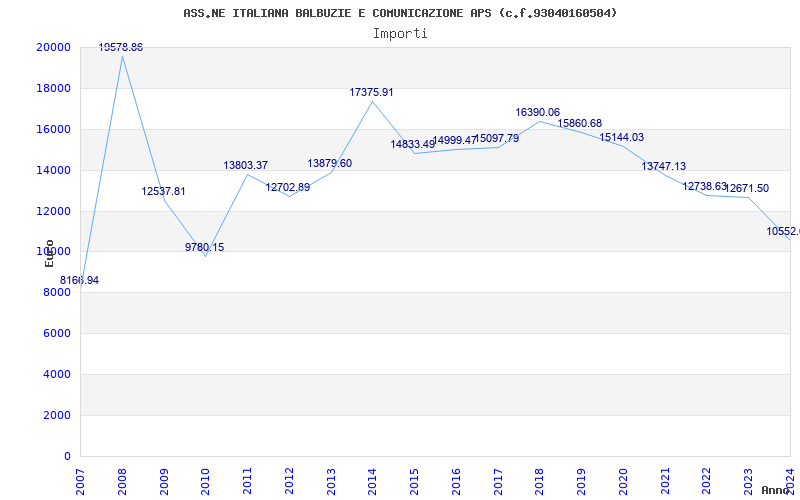This screenshot has width=800, height=500.
Task: Click the 20000 y-axis tick label
Action: pyautogui.click(x=53, y=47)
